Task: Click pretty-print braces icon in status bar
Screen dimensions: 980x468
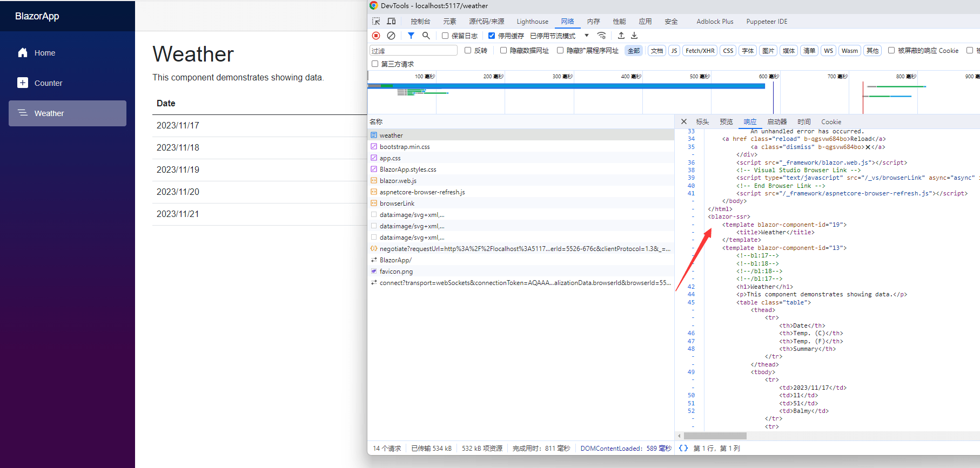Action: pyautogui.click(x=683, y=449)
